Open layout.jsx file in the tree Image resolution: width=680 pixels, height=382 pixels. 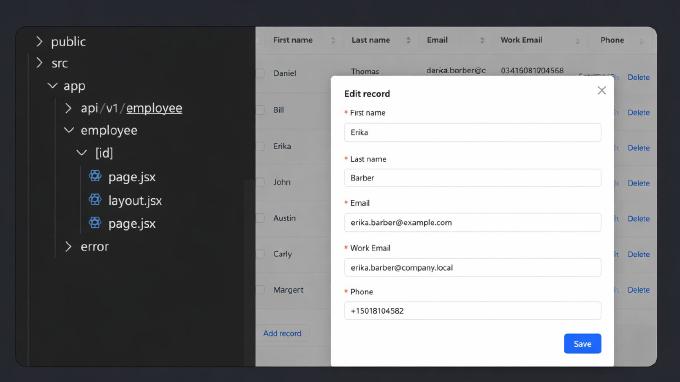pyautogui.click(x=135, y=200)
